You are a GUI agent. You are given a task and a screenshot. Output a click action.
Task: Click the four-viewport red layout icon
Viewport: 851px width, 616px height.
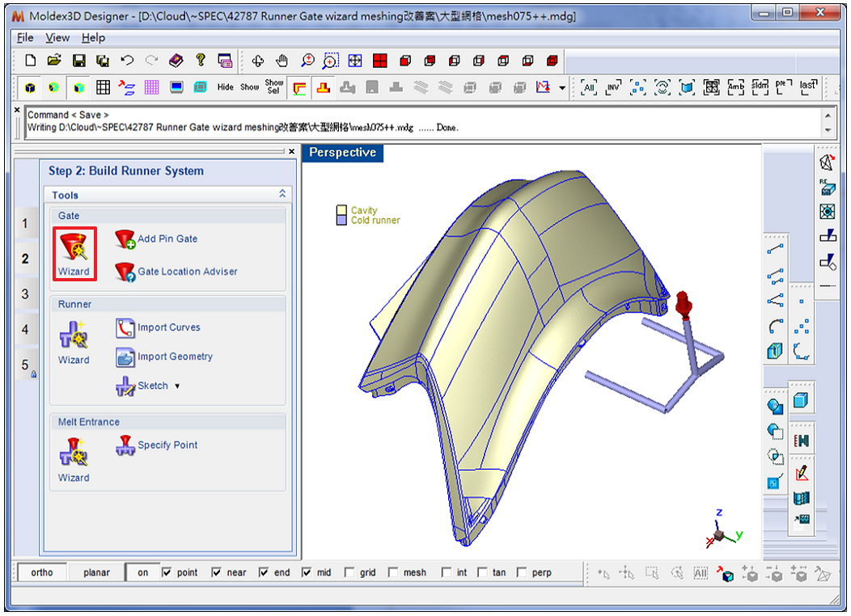coord(380,61)
